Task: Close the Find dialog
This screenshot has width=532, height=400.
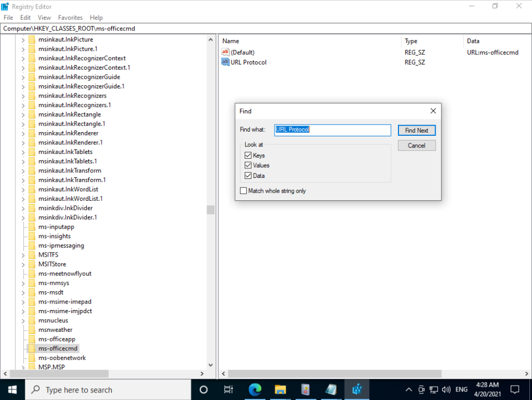Action: pos(433,111)
